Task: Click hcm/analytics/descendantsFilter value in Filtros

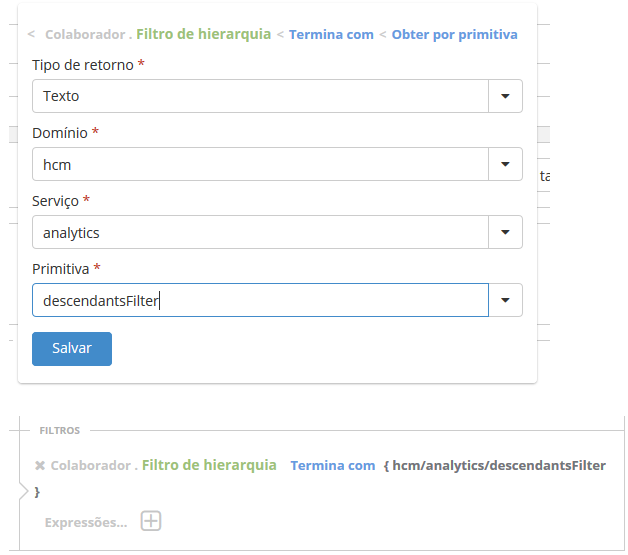Action: 498,466
